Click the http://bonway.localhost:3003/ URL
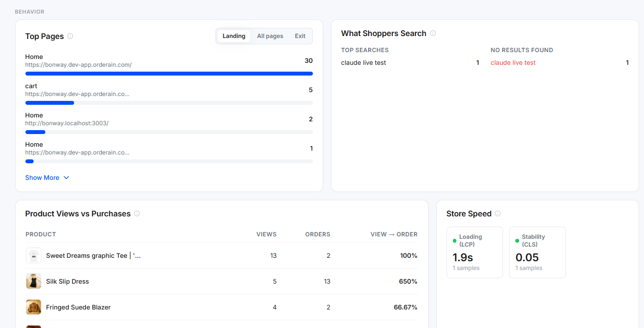This screenshot has height=328, width=644. [67, 123]
